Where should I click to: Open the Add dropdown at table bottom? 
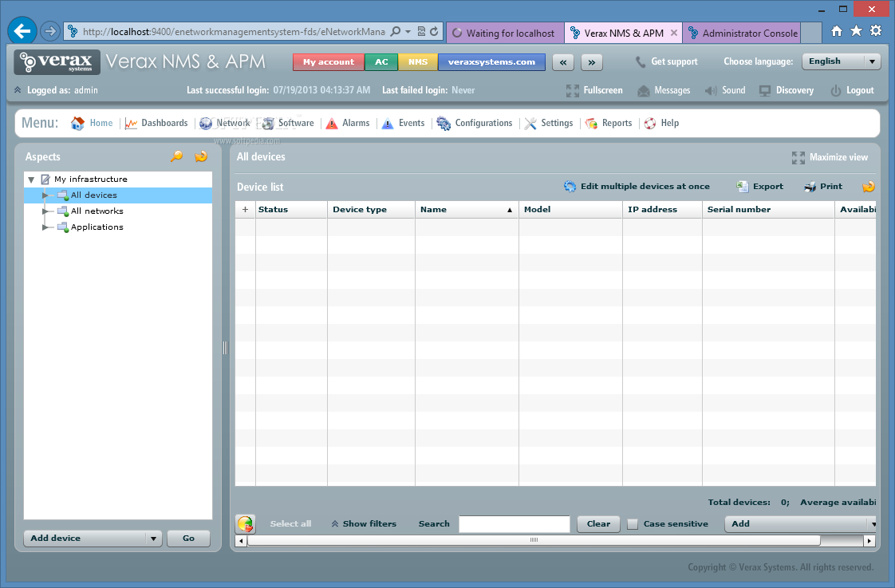pyautogui.click(x=800, y=523)
